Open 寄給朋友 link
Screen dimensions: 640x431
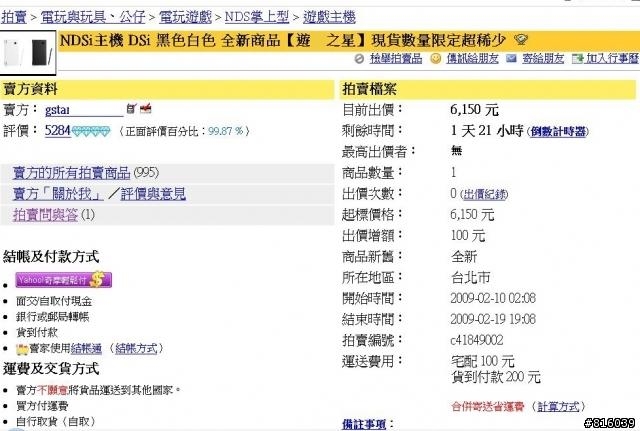point(543,59)
